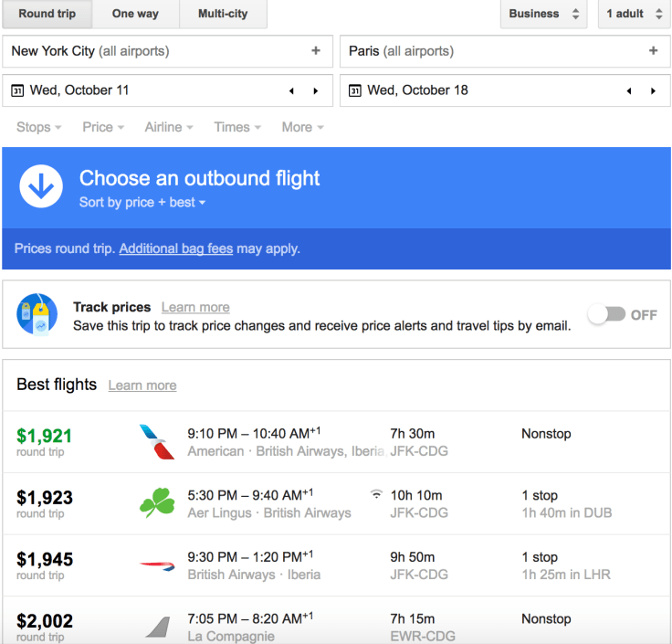Image resolution: width=672 pixels, height=644 pixels.
Task: Click Learn more next to Best flights
Action: [142, 385]
